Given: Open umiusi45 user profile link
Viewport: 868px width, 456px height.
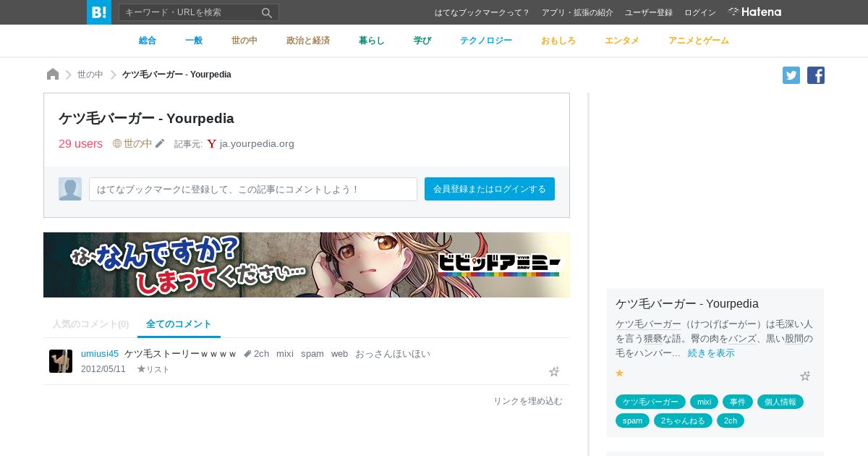Looking at the screenshot, I should 100,354.
